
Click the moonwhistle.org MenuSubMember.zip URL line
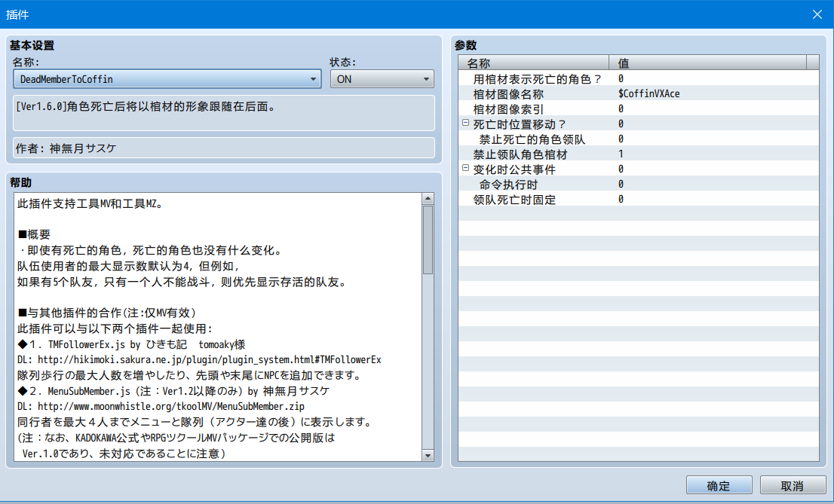(161, 407)
